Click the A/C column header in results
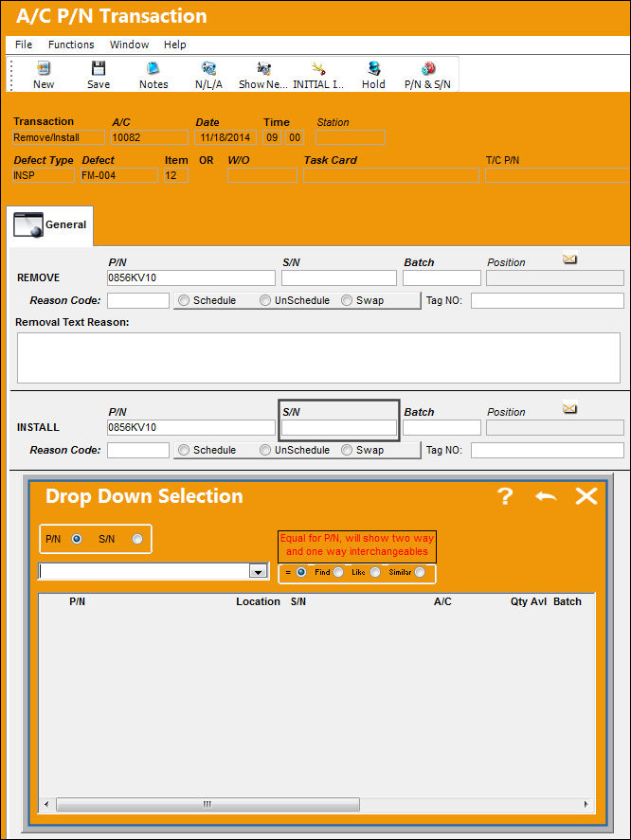The height and width of the screenshot is (840, 631). coord(442,601)
